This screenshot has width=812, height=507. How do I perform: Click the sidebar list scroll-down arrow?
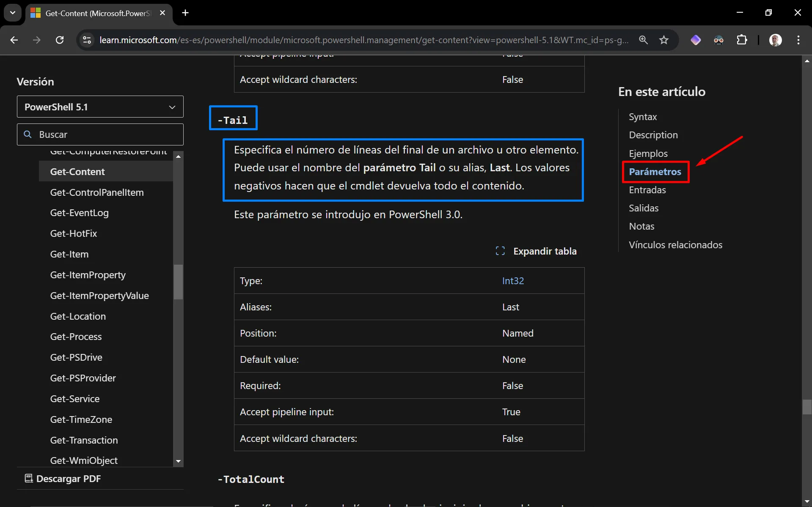click(178, 461)
